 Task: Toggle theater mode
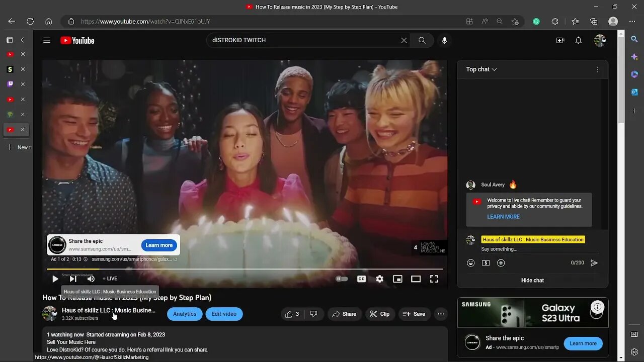tap(416, 279)
